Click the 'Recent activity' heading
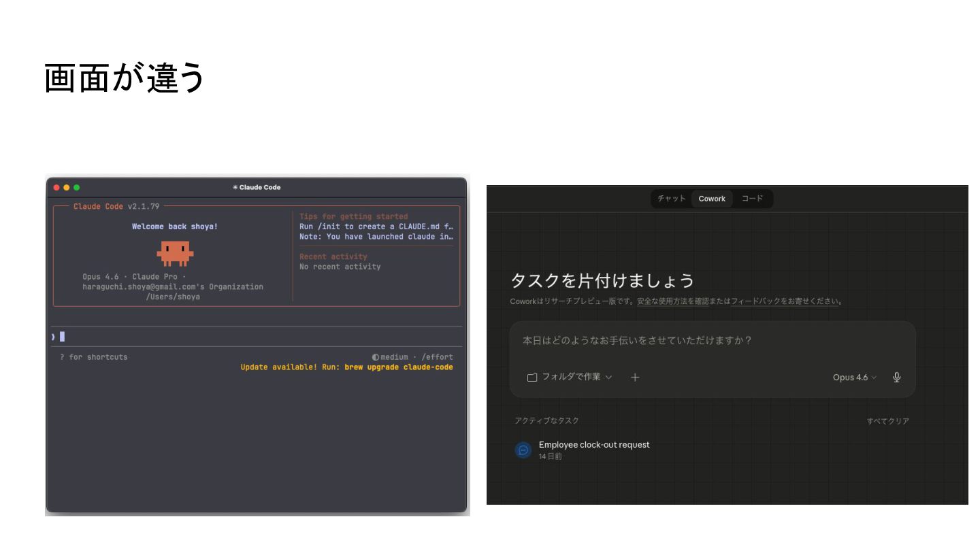This screenshot has height=551, width=980. click(333, 256)
